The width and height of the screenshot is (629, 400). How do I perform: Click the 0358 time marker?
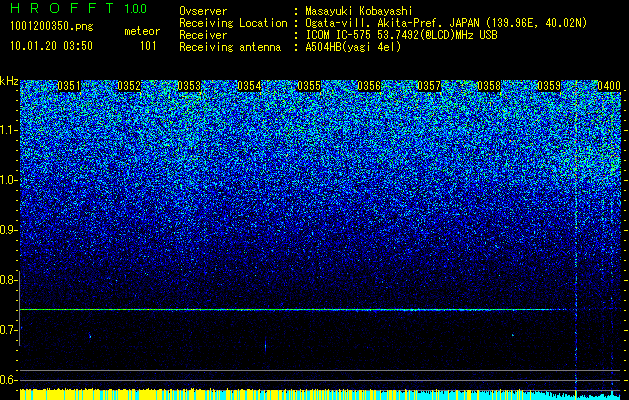tap(489, 86)
